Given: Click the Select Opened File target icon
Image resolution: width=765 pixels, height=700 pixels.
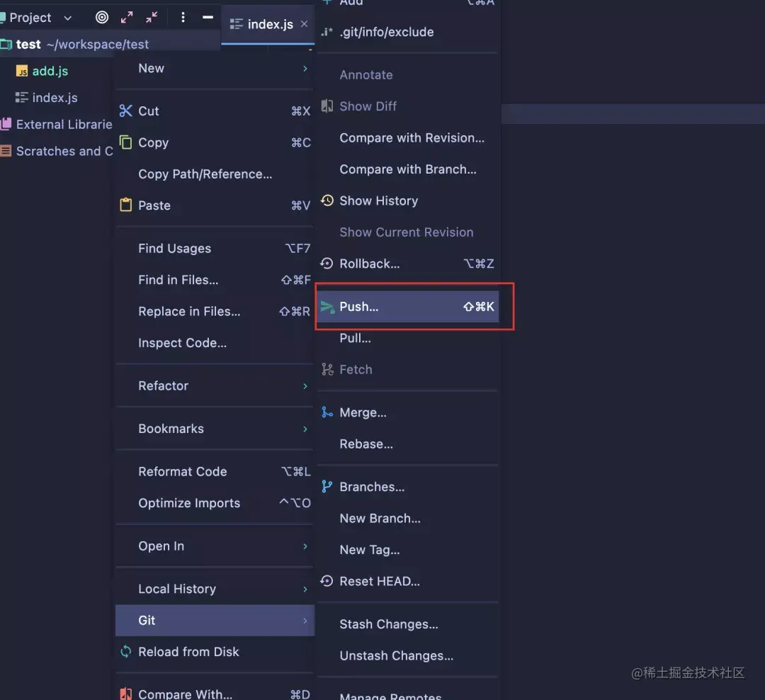Looking at the screenshot, I should (x=101, y=18).
